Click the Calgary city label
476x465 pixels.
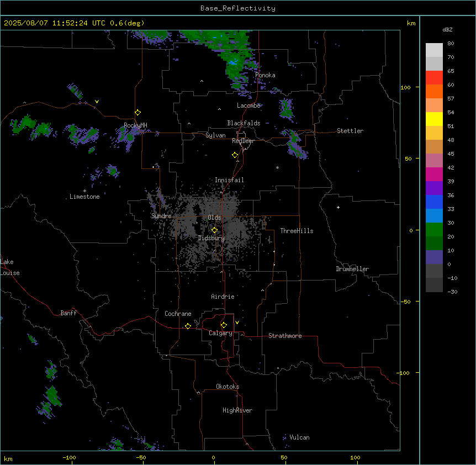[x=220, y=333]
